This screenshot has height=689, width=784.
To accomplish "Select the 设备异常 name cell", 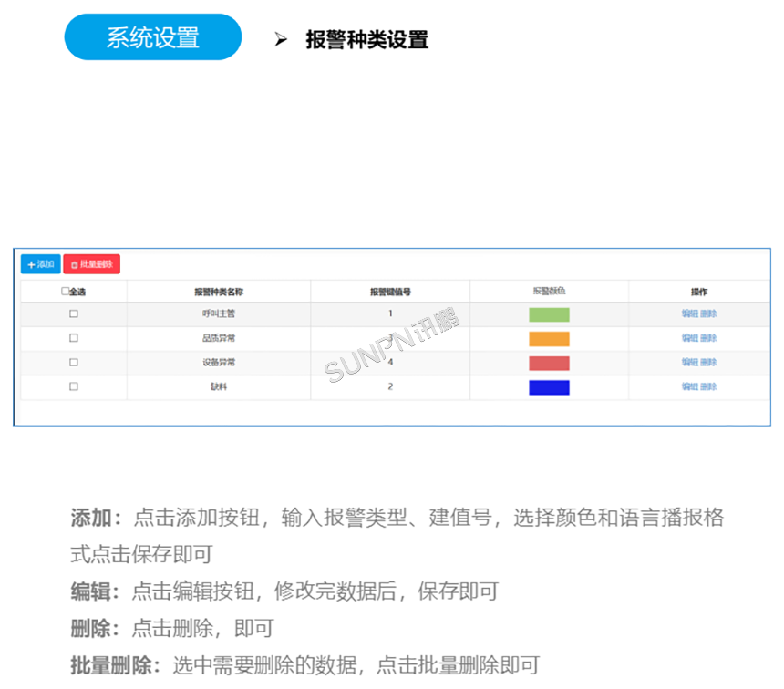I will [x=219, y=362].
